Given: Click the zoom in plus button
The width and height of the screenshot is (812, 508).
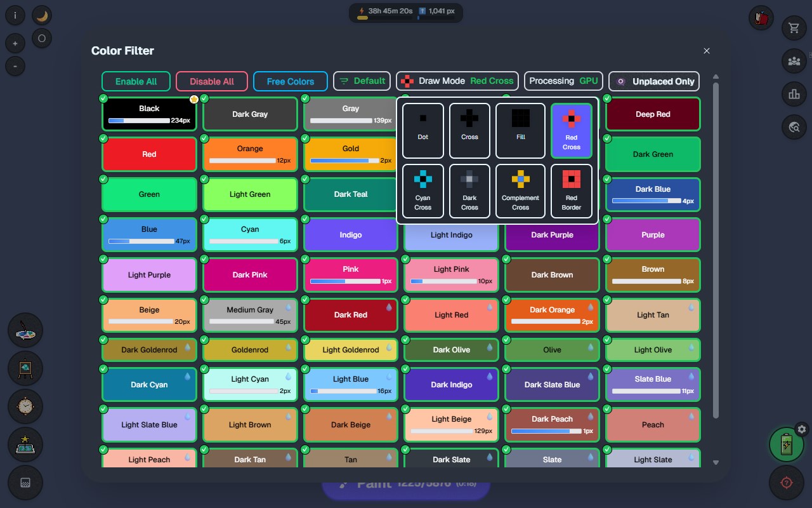Looking at the screenshot, I should click(x=15, y=44).
